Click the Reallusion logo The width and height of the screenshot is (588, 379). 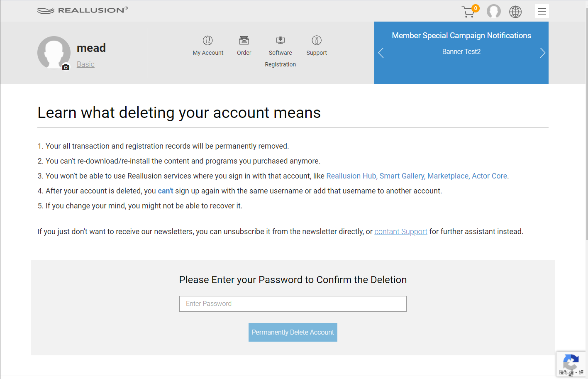[x=83, y=10]
